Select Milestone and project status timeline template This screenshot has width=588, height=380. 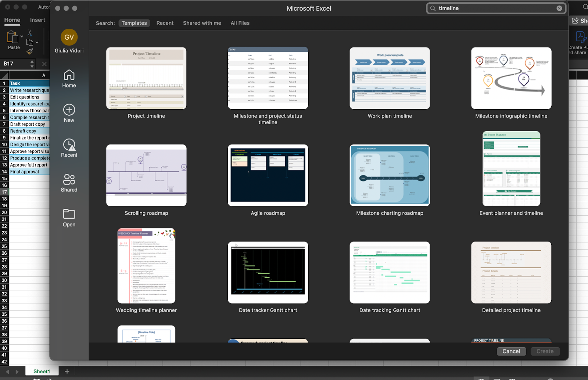(x=268, y=78)
